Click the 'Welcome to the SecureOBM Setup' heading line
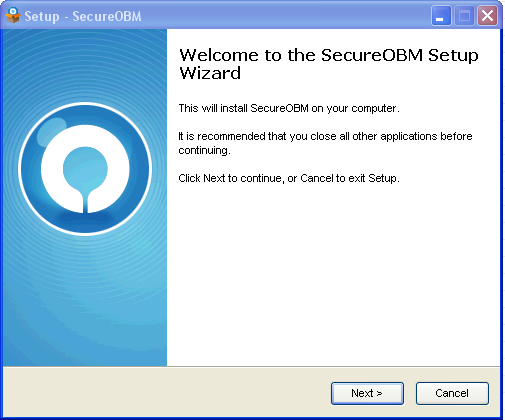Screen dimensions: 505x420 [x=329, y=55]
